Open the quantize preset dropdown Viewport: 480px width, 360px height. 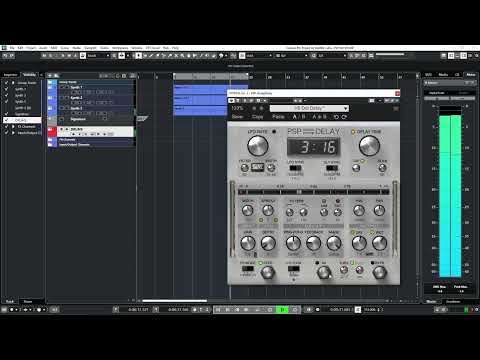click(331, 56)
